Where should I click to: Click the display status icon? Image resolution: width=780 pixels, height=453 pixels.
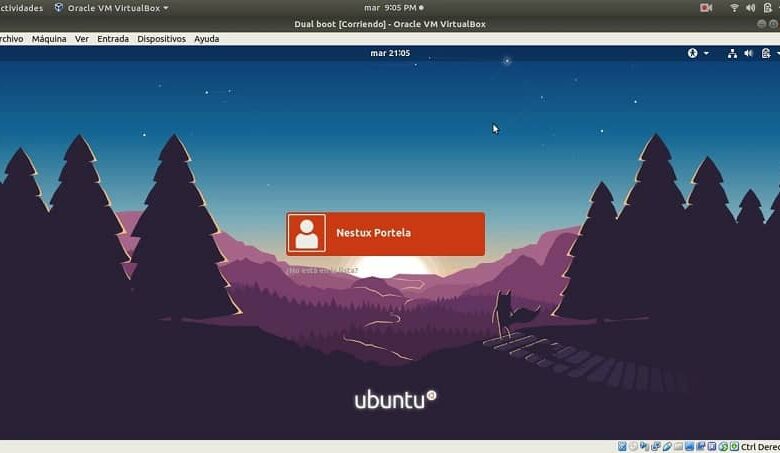click(x=689, y=447)
